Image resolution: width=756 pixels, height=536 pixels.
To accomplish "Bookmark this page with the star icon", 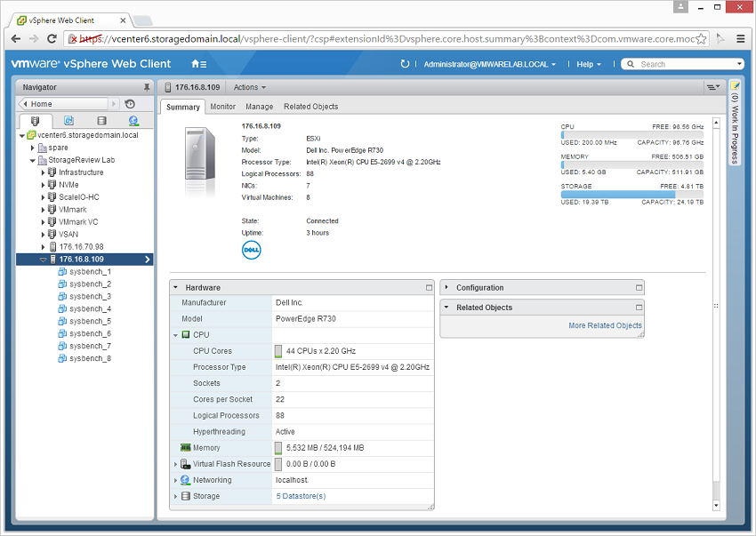I will [x=701, y=39].
